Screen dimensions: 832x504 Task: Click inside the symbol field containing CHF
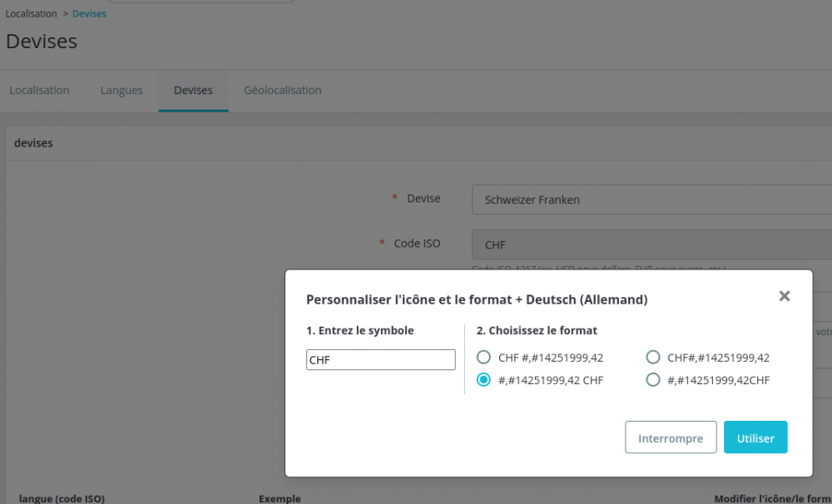pos(380,359)
